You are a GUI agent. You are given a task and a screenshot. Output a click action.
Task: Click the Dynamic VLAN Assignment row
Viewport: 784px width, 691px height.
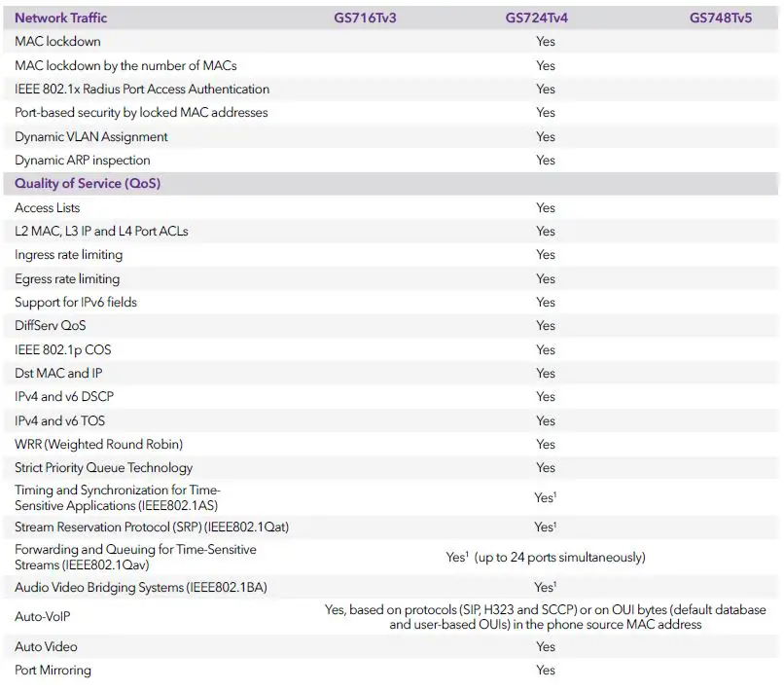pyautogui.click(x=91, y=136)
